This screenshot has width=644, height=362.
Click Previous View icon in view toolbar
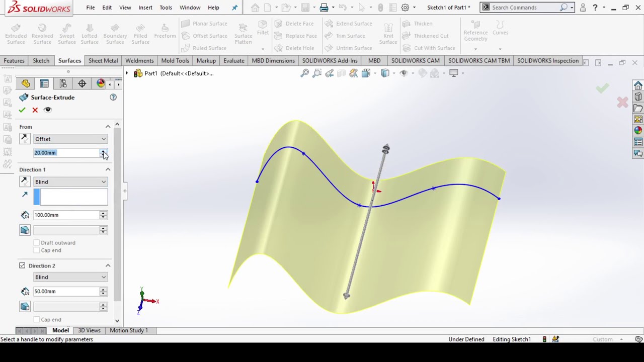pos(330,73)
